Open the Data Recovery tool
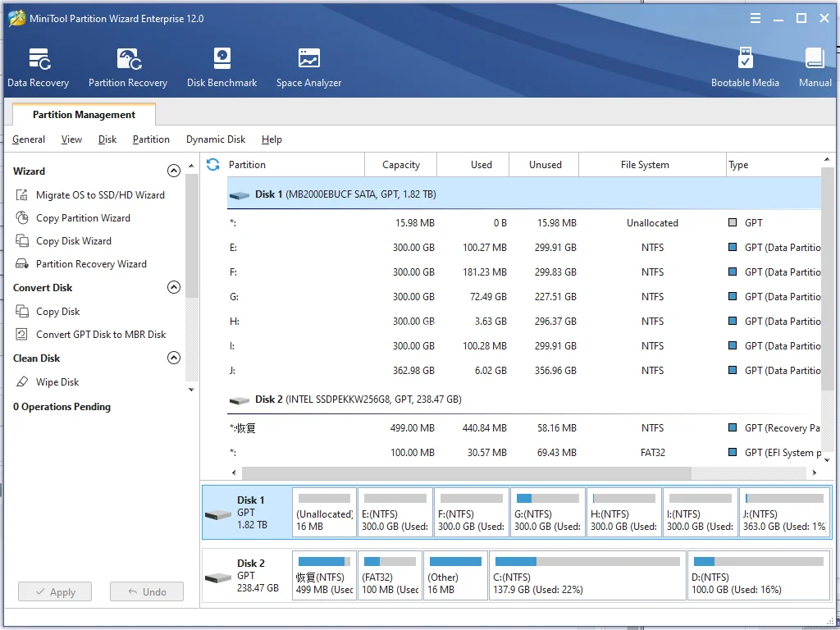This screenshot has width=840, height=630. (38, 66)
